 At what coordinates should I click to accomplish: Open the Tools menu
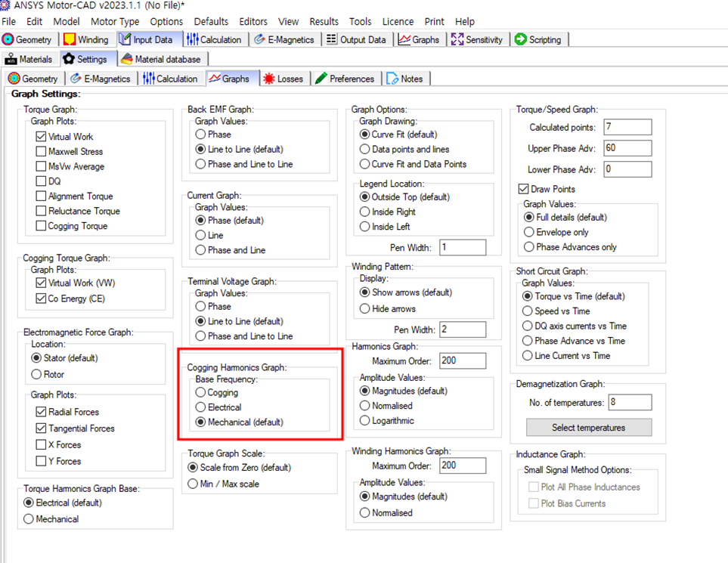point(361,21)
